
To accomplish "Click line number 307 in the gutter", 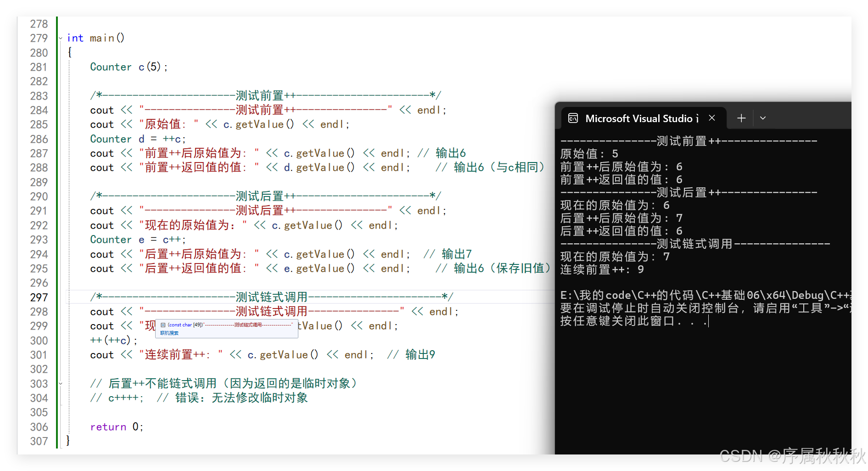I will click(39, 441).
